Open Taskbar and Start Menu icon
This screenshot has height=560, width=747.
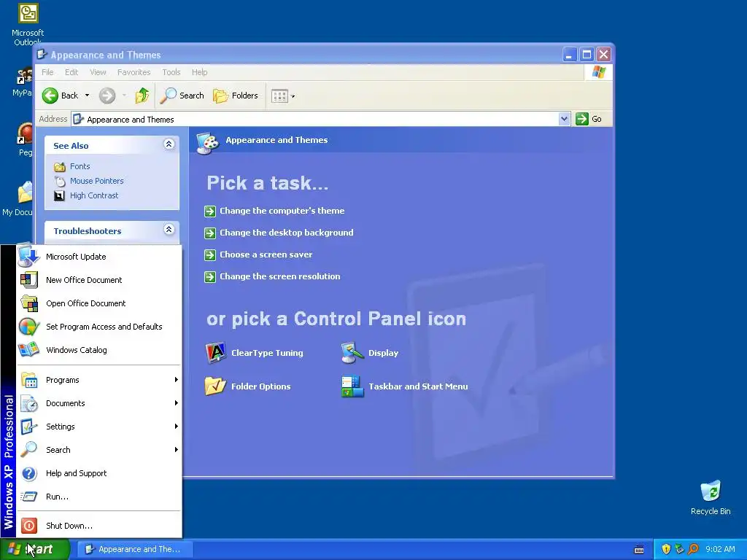(x=352, y=386)
